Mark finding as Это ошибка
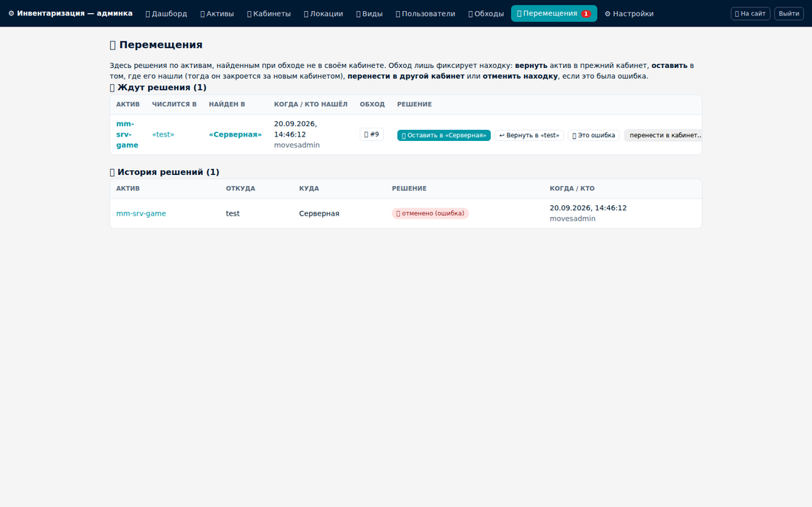This screenshot has width=812, height=507. coord(593,135)
